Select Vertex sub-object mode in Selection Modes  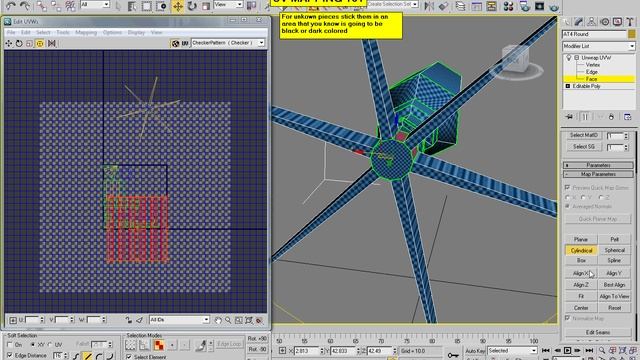click(x=131, y=345)
